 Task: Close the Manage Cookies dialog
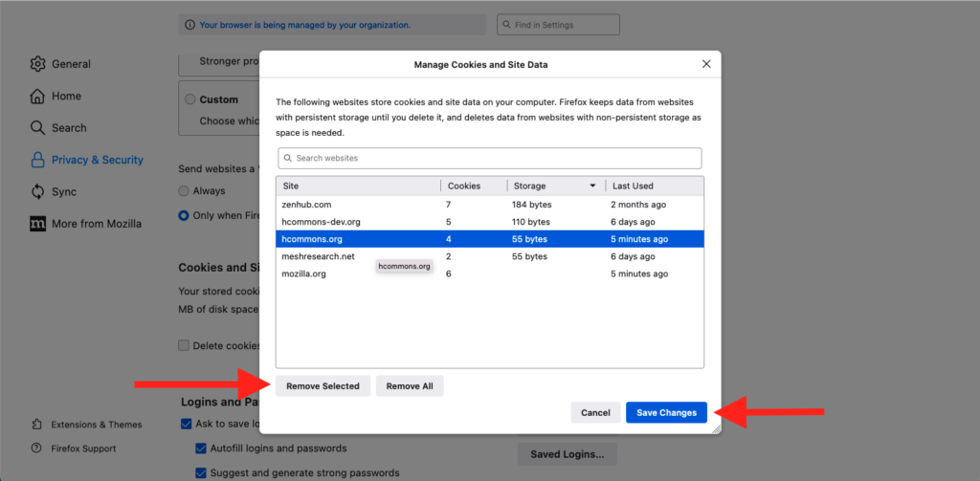point(706,64)
